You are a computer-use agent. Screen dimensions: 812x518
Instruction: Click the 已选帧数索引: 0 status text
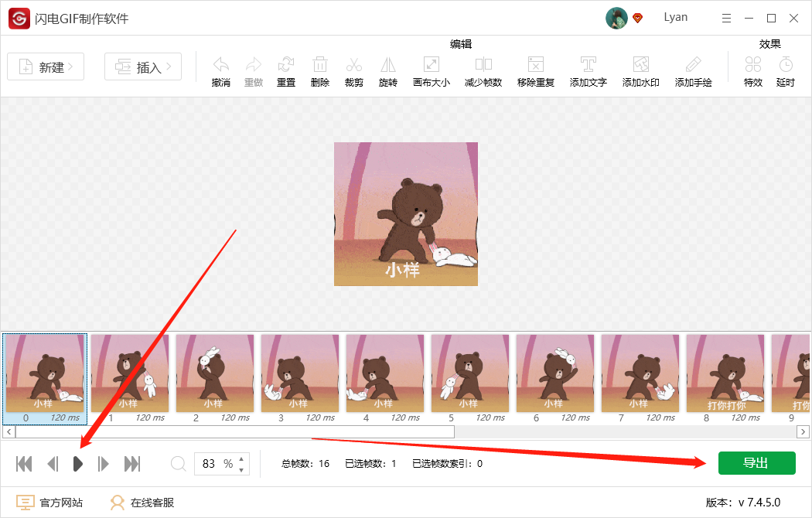tap(448, 464)
